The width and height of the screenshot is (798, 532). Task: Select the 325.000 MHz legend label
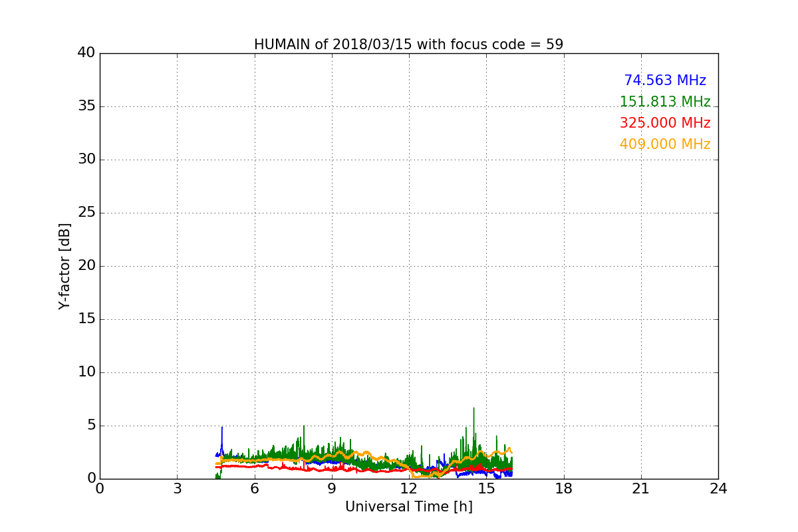pos(665,123)
